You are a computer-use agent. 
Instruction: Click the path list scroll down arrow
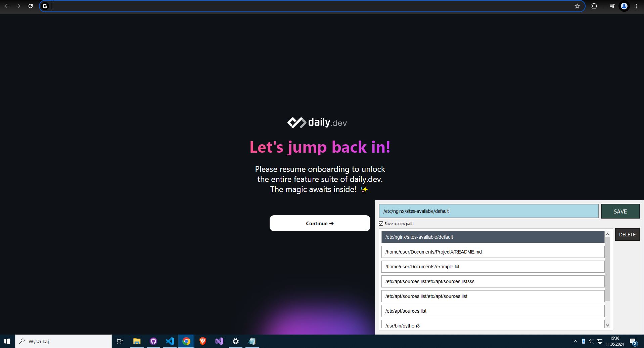click(607, 325)
